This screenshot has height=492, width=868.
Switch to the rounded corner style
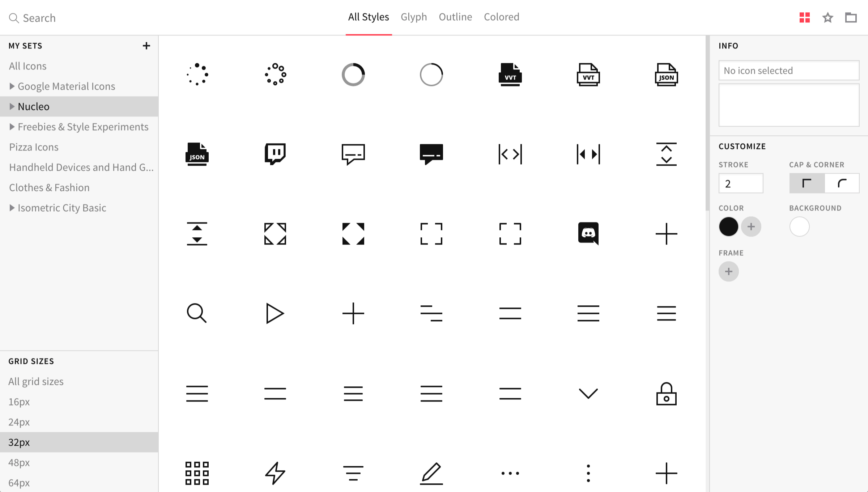(x=842, y=183)
